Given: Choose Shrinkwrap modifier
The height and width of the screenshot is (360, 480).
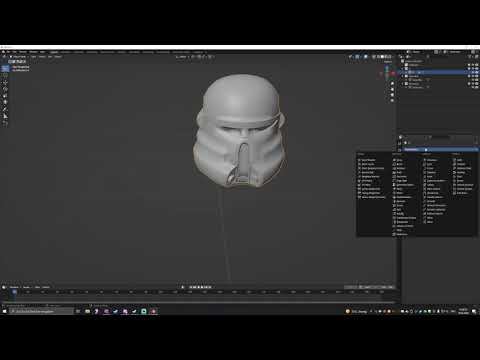Looking at the screenshot, I should point(432,193).
